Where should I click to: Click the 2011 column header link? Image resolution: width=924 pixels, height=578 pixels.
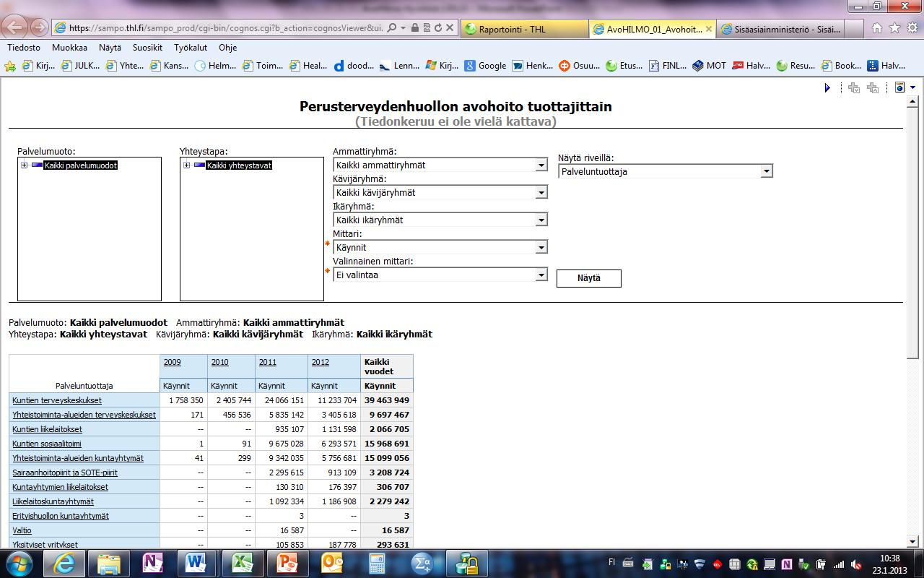click(x=267, y=362)
